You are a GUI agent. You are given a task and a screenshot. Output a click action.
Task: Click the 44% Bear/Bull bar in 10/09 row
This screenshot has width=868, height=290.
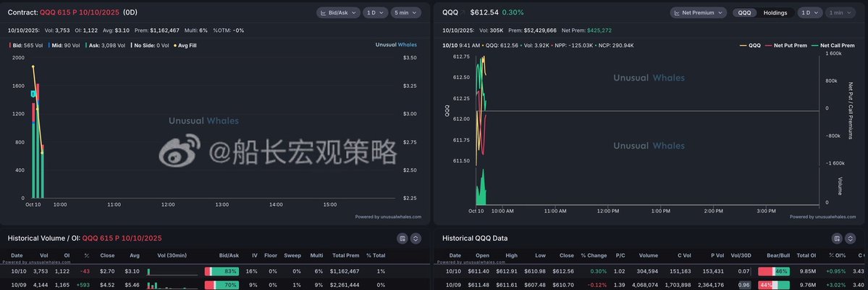click(774, 284)
